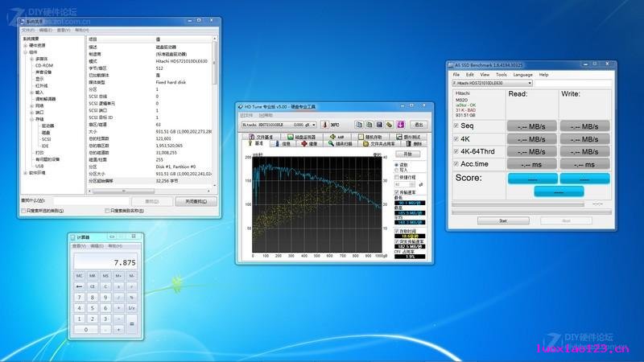The width and height of the screenshot is (644, 362).
Task: Open the drive selector dropdown in HD Tune
Action: click(279, 125)
